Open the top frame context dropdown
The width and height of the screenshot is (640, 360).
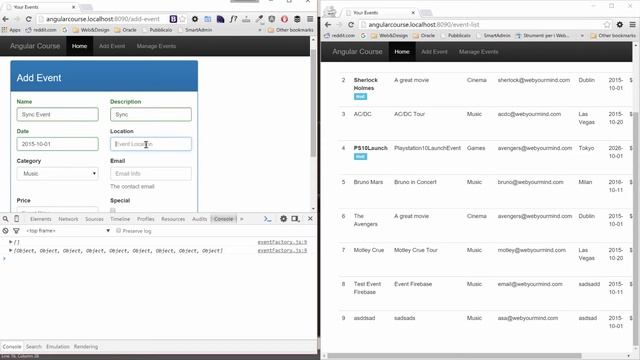point(68,231)
